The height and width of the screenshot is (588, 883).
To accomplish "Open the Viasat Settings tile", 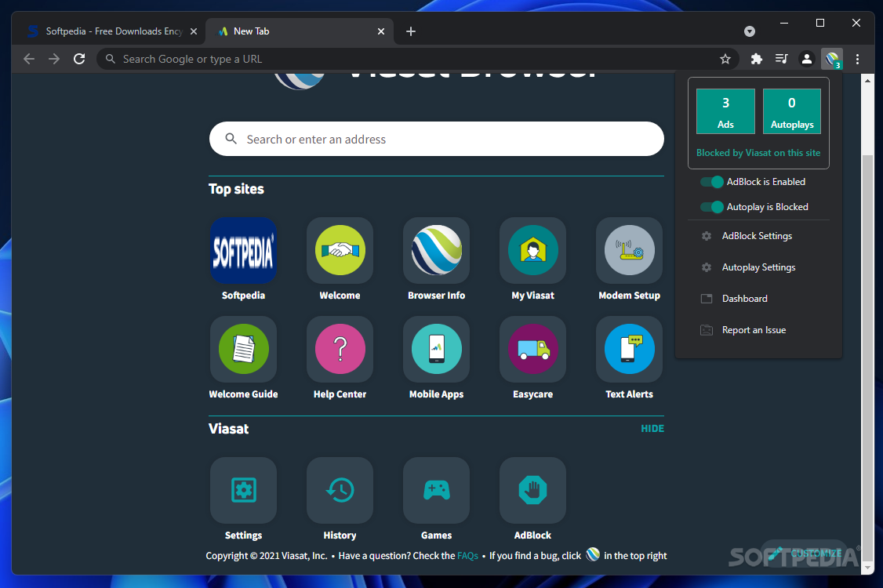I will (243, 490).
